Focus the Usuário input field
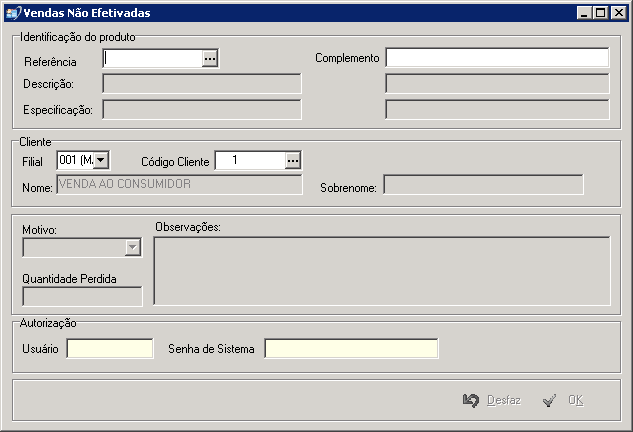Viewport: 633px width, 432px height. coord(110,348)
